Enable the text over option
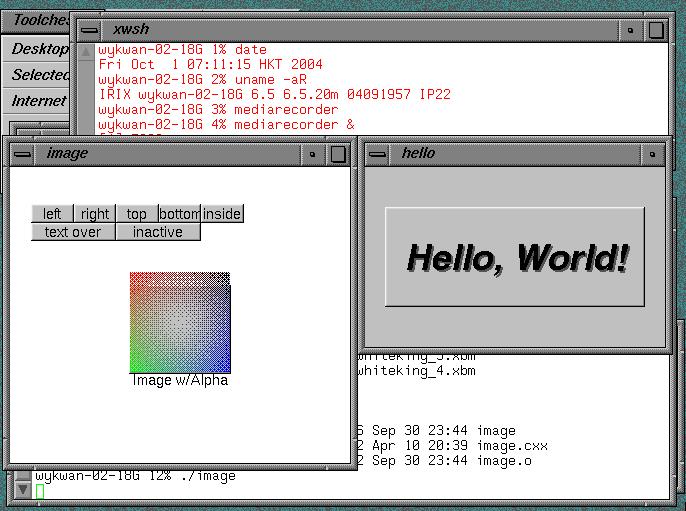The height and width of the screenshot is (511, 686). [x=73, y=232]
